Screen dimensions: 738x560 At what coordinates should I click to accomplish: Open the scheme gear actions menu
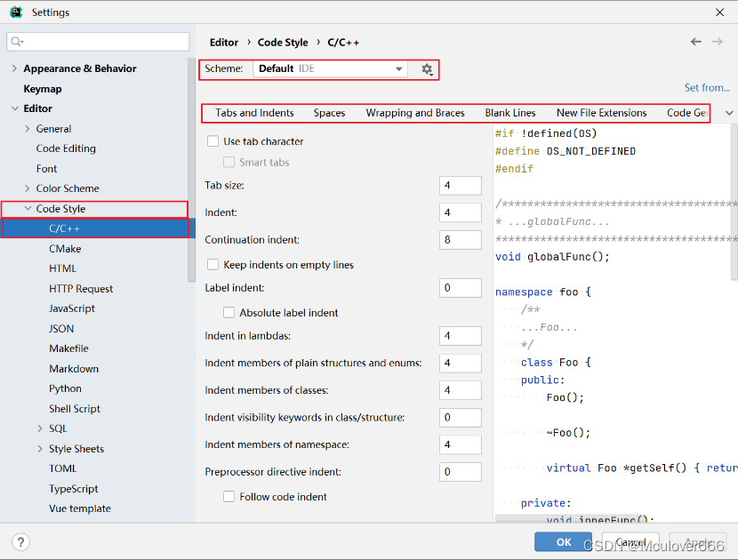coord(427,69)
